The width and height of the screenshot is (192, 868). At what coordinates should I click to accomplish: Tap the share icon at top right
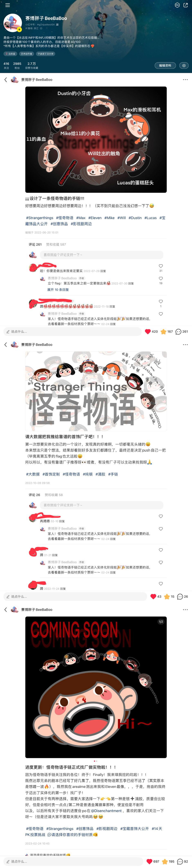186,5
